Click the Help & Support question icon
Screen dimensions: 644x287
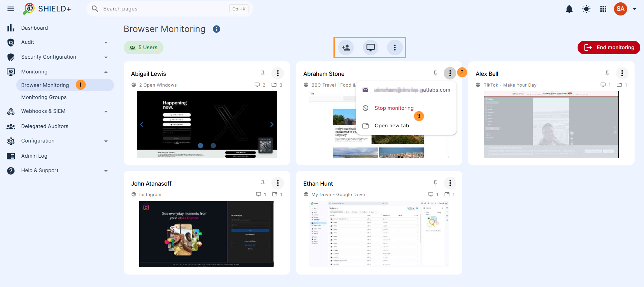pyautogui.click(x=11, y=171)
